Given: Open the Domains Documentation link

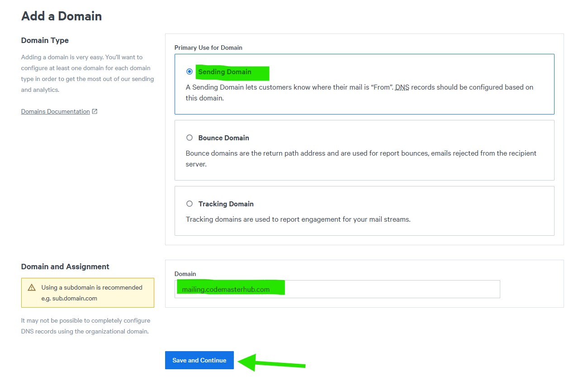Looking at the screenshot, I should 55,111.
